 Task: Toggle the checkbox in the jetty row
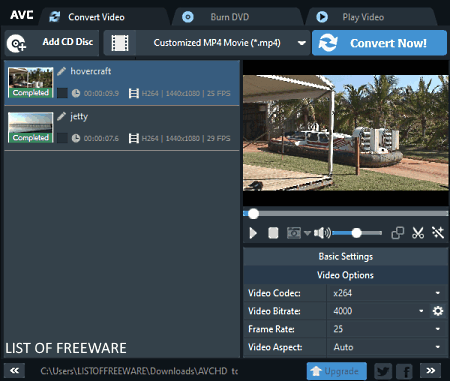pyautogui.click(x=62, y=138)
